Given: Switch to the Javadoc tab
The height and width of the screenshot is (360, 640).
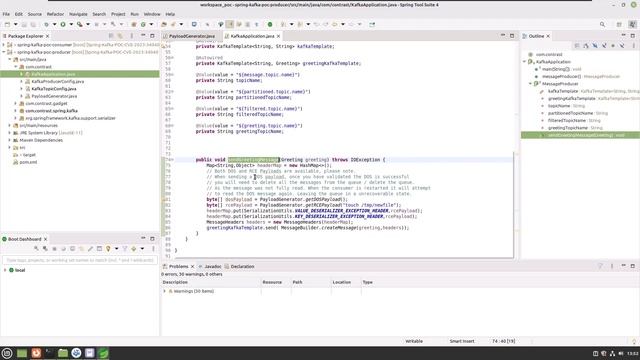Looking at the screenshot, I should tap(213, 266).
